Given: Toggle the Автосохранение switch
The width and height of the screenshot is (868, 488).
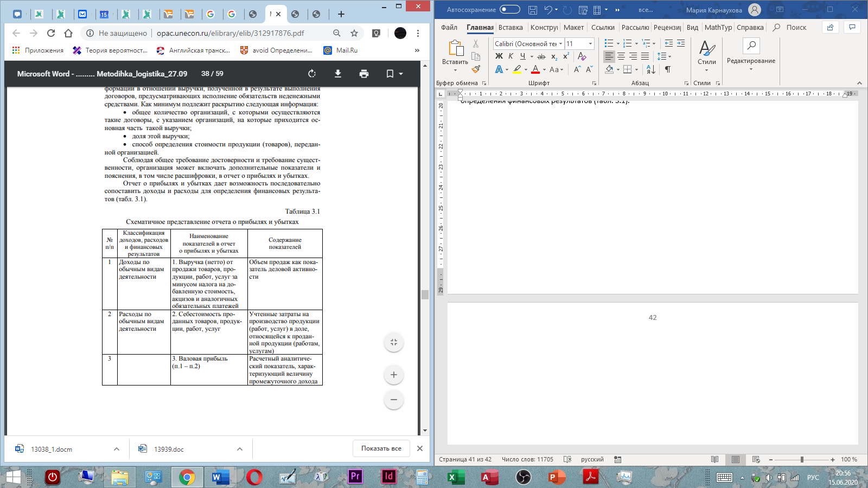Looking at the screenshot, I should [x=509, y=10].
